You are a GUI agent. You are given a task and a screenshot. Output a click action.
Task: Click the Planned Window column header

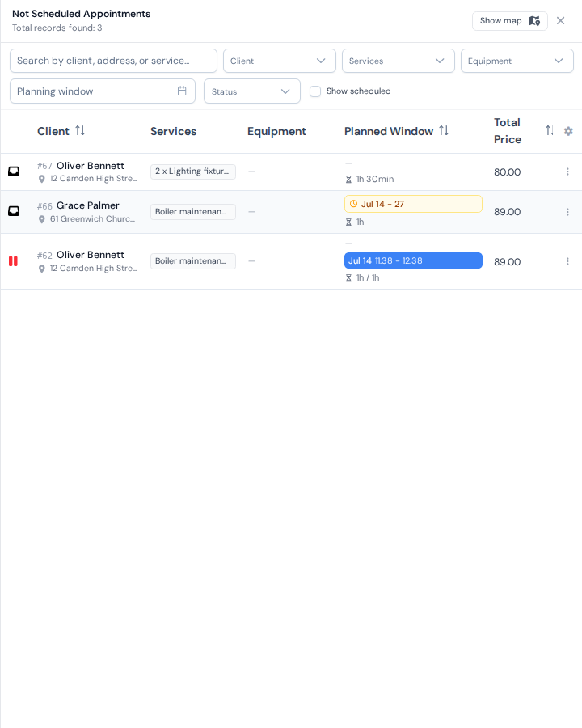click(x=389, y=131)
